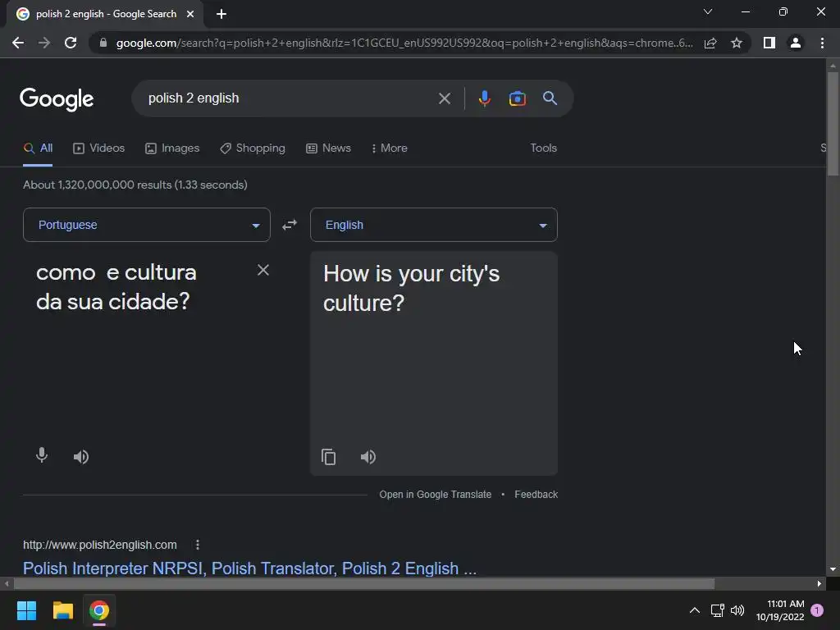The height and width of the screenshot is (630, 840).
Task: Open search by image camera icon
Action: click(517, 98)
